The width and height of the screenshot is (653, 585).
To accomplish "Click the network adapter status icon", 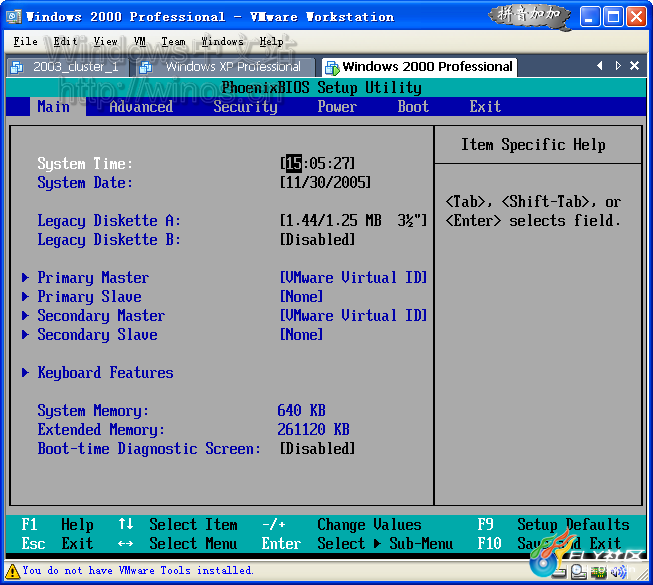I will (598, 573).
